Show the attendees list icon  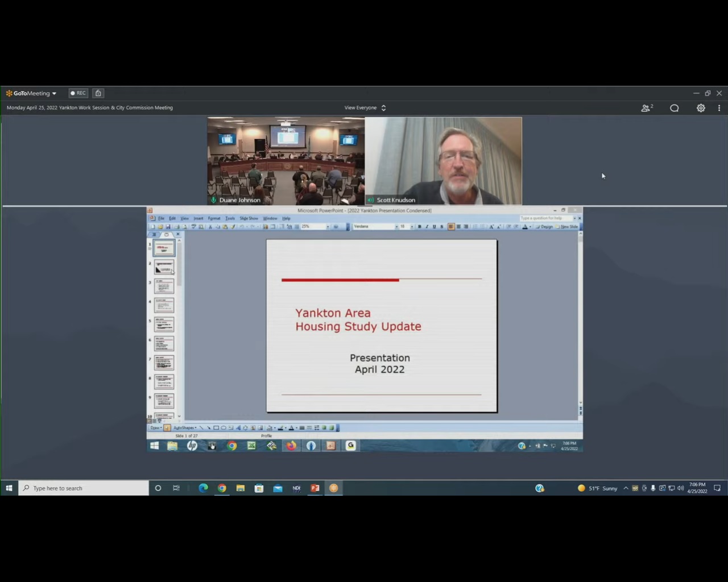[647, 108]
